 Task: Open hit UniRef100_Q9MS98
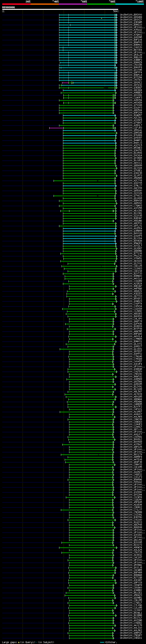pos(131,133)
